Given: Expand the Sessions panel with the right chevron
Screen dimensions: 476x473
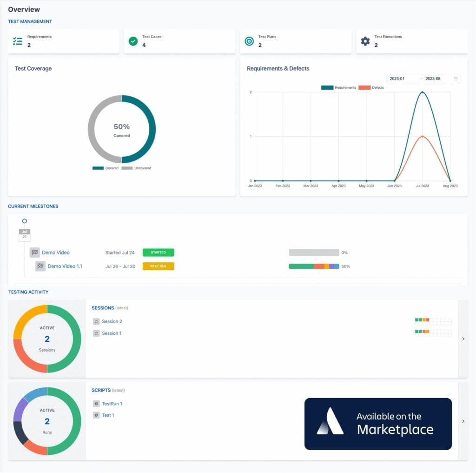Looking at the screenshot, I should coord(463,339).
